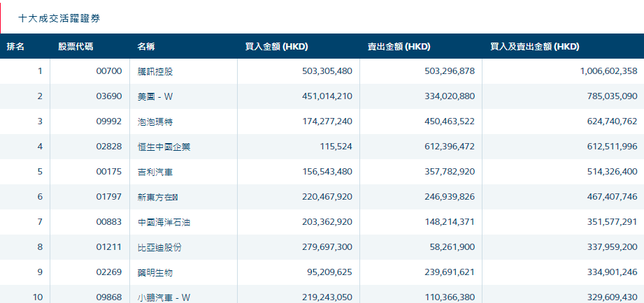This screenshot has height=303, width=644.
Task: Click total amount 624,740,762
Action: [612, 121]
